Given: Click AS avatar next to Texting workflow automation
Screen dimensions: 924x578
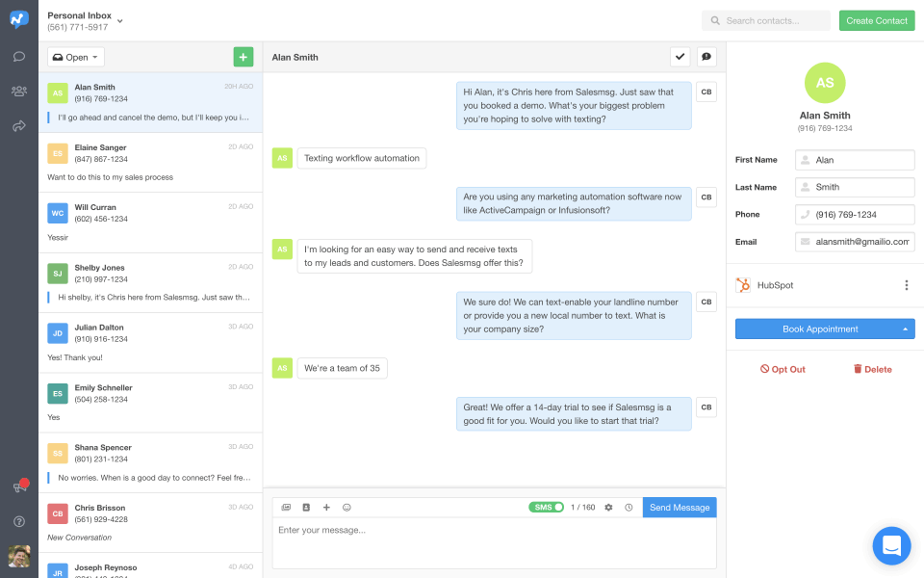Looking at the screenshot, I should pos(282,158).
